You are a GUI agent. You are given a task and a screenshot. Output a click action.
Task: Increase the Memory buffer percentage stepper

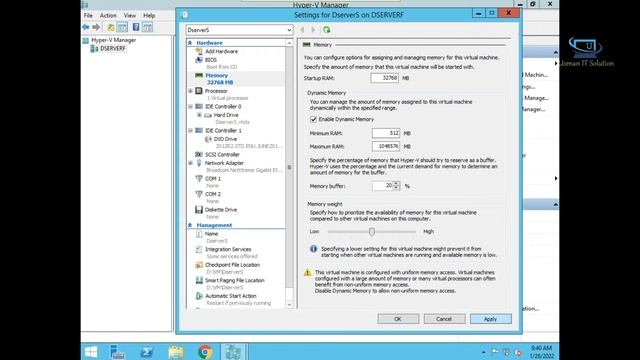[x=396, y=184]
